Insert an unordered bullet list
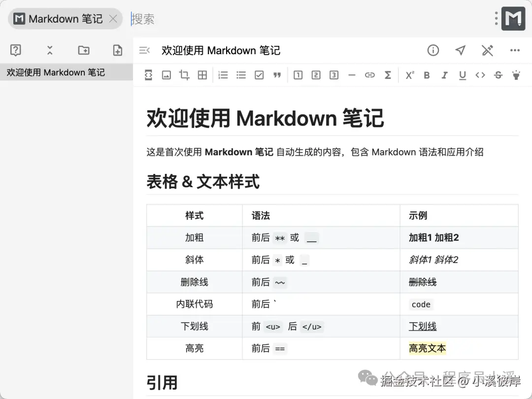The image size is (532, 399). (241, 75)
